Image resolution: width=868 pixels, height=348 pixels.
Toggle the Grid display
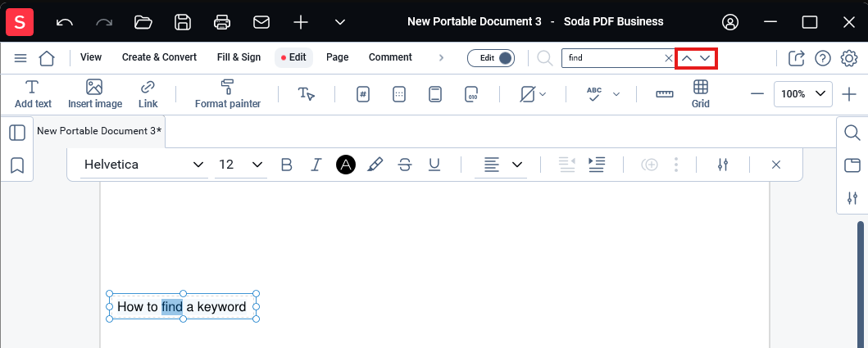coord(700,94)
